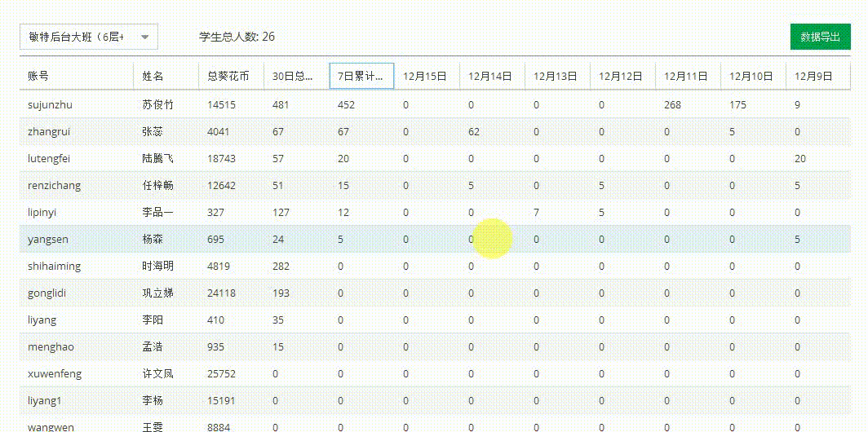Click the 数据导出 export button
The width and height of the screenshot is (868, 432).
point(820,37)
